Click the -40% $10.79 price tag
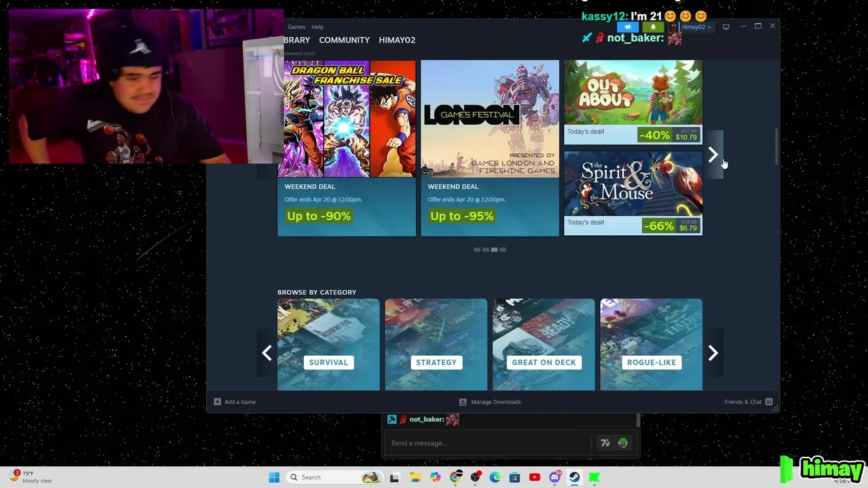868x488 pixels. point(669,136)
